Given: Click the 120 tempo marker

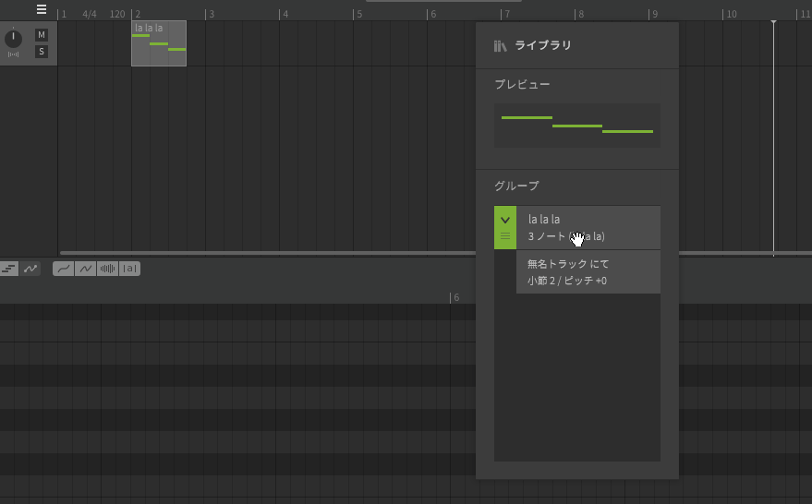Looking at the screenshot, I should tap(117, 15).
